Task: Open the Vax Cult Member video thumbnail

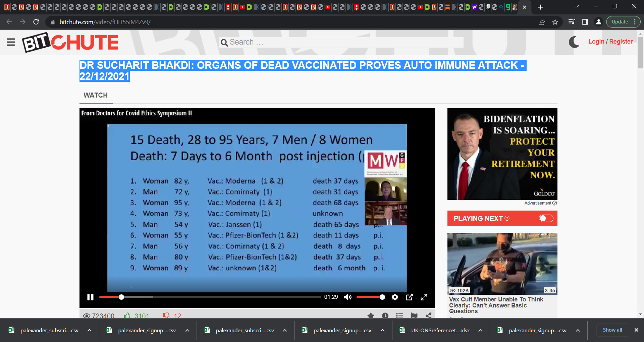Action: click(502, 264)
